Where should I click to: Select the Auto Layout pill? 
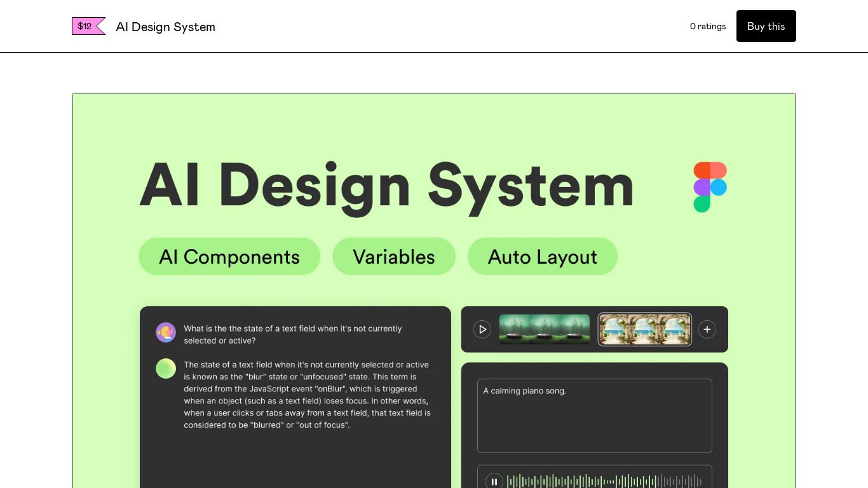click(542, 257)
